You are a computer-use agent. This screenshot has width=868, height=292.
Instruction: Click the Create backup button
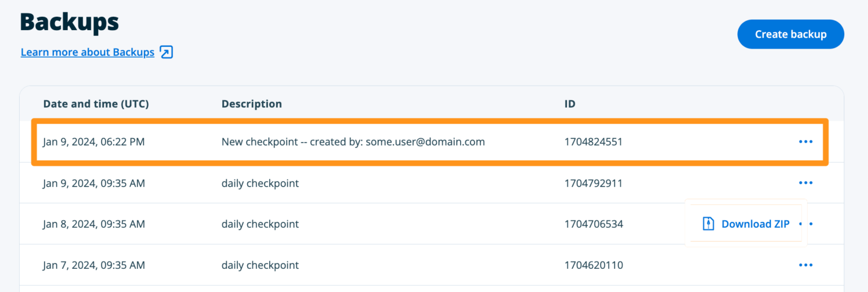click(x=790, y=35)
